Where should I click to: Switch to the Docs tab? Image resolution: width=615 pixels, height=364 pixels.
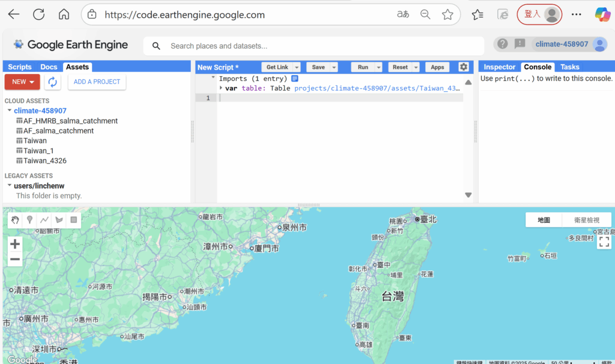click(x=49, y=67)
